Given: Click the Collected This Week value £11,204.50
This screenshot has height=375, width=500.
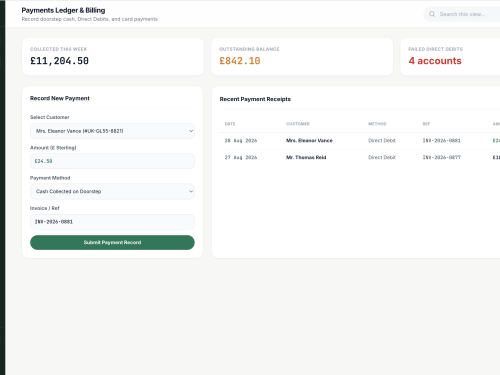Looking at the screenshot, I should pos(59,61).
